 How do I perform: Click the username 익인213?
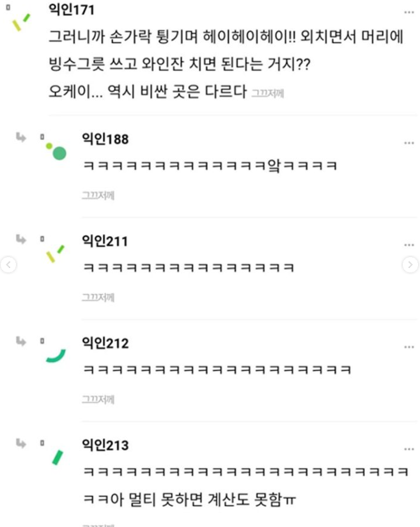tap(105, 445)
